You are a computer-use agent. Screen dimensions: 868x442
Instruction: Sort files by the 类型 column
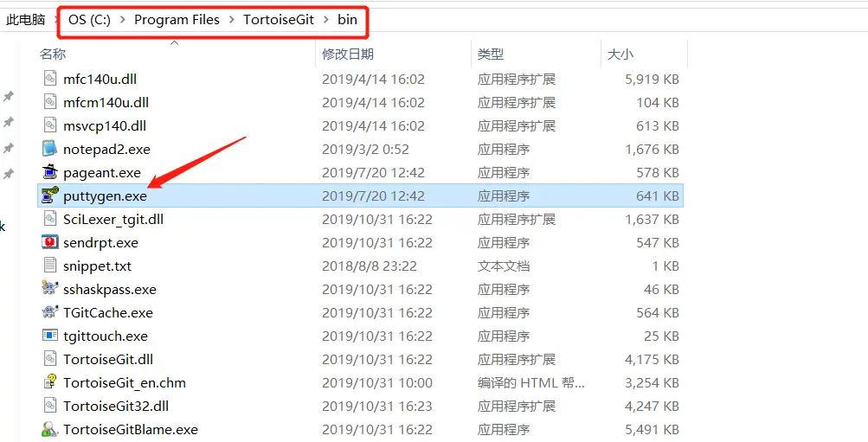(x=491, y=54)
